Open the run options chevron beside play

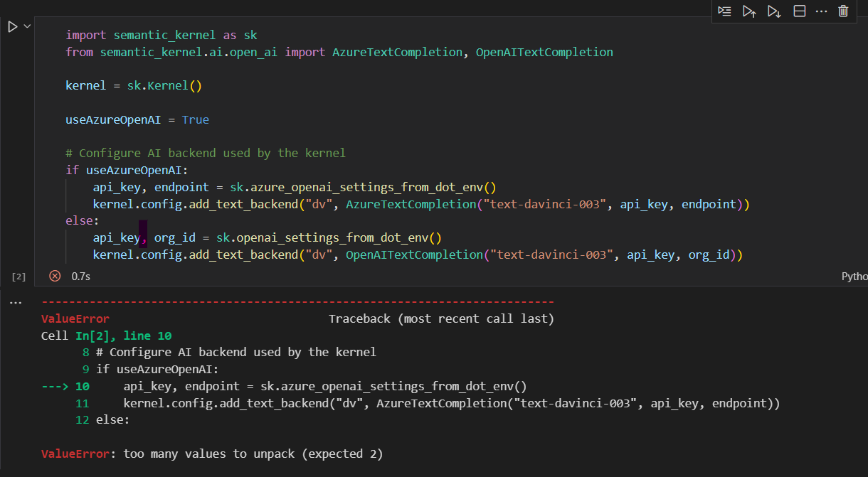(x=28, y=26)
